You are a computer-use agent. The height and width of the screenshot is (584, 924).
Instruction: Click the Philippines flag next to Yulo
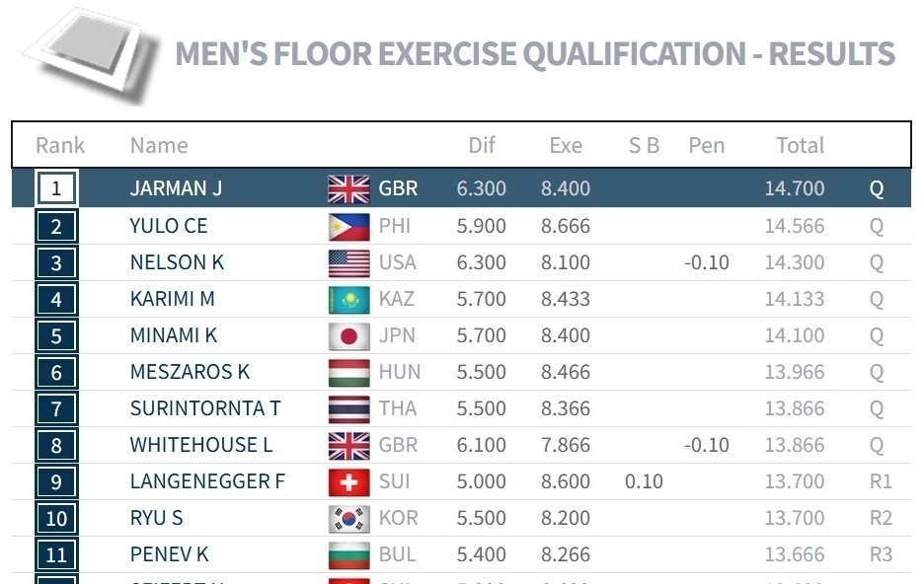[x=348, y=226]
